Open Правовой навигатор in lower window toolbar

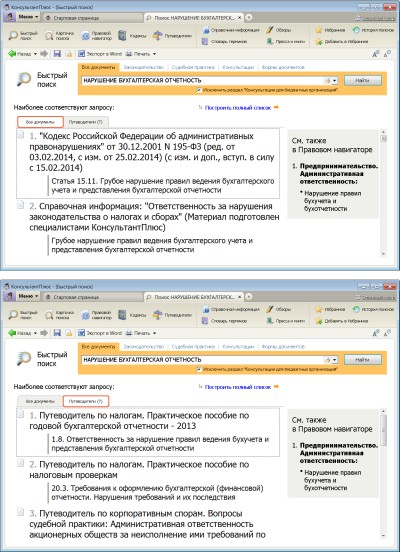coord(96,315)
